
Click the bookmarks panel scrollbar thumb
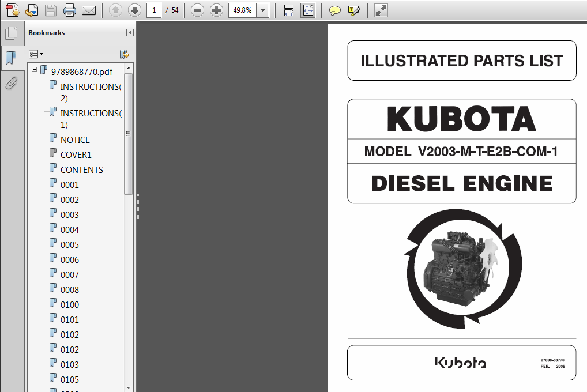[x=129, y=134]
